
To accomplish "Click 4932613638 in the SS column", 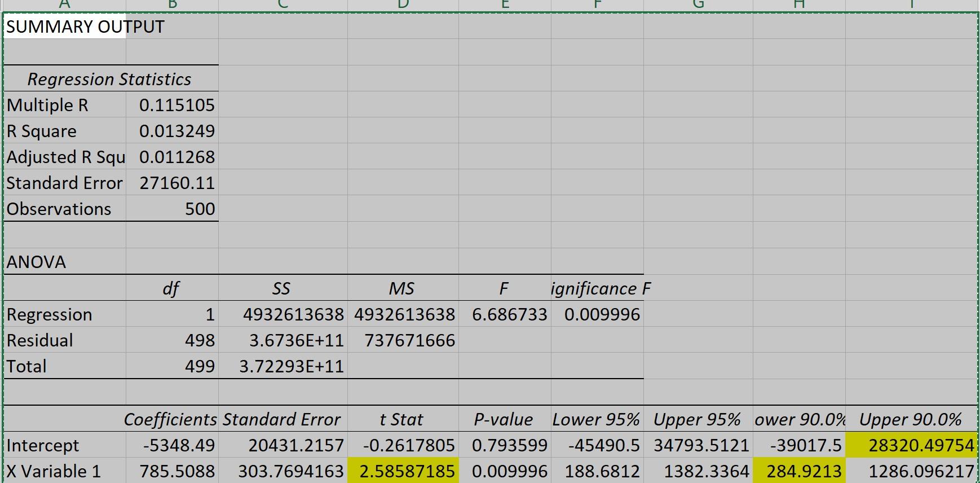I will click(283, 314).
